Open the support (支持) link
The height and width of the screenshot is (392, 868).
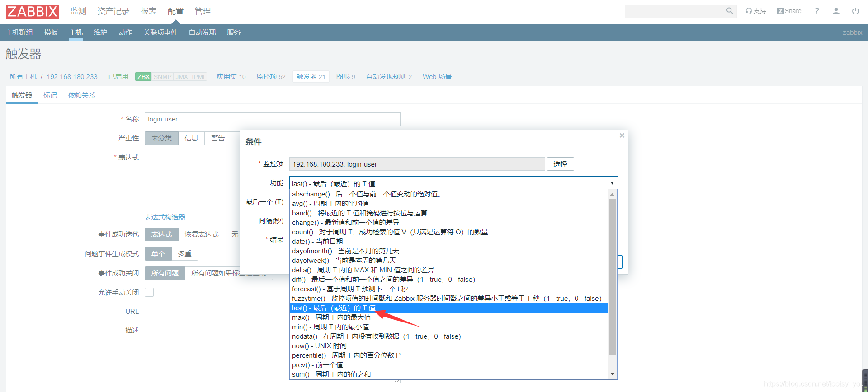point(755,11)
